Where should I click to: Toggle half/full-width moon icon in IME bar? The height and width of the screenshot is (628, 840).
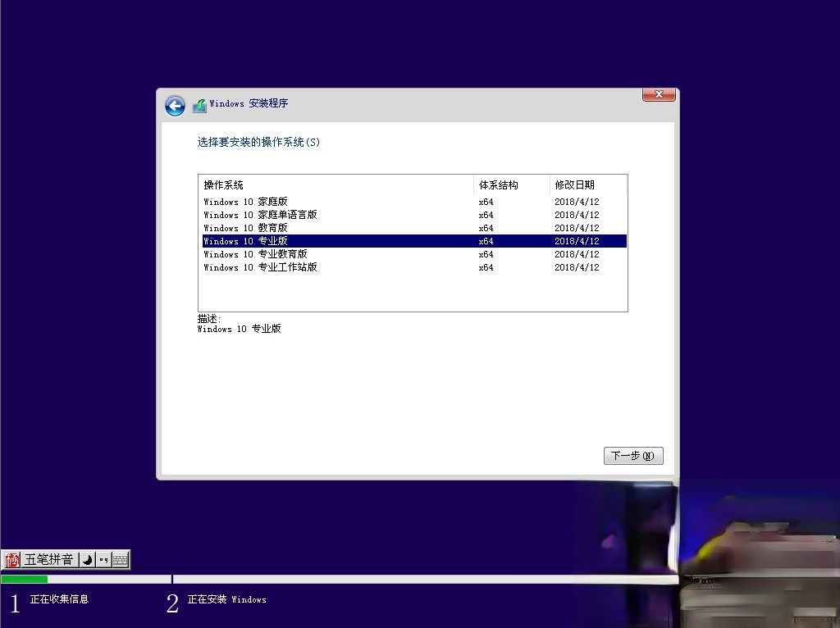point(87,560)
